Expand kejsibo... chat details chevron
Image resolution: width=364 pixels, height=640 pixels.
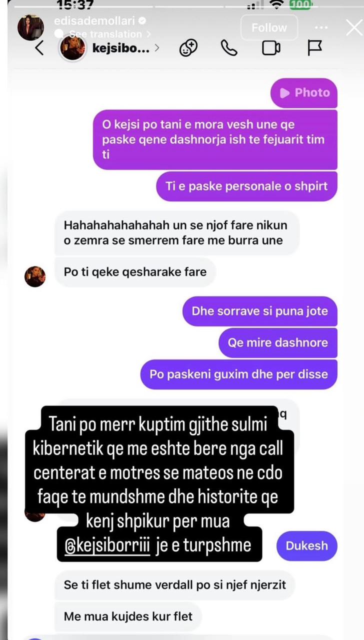pos(157,48)
